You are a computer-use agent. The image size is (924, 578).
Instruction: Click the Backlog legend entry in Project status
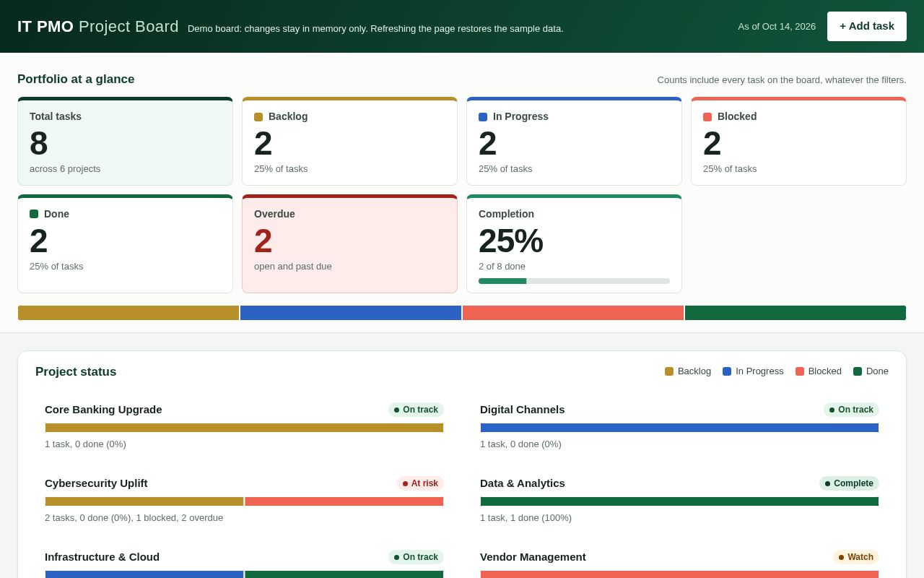click(688, 371)
